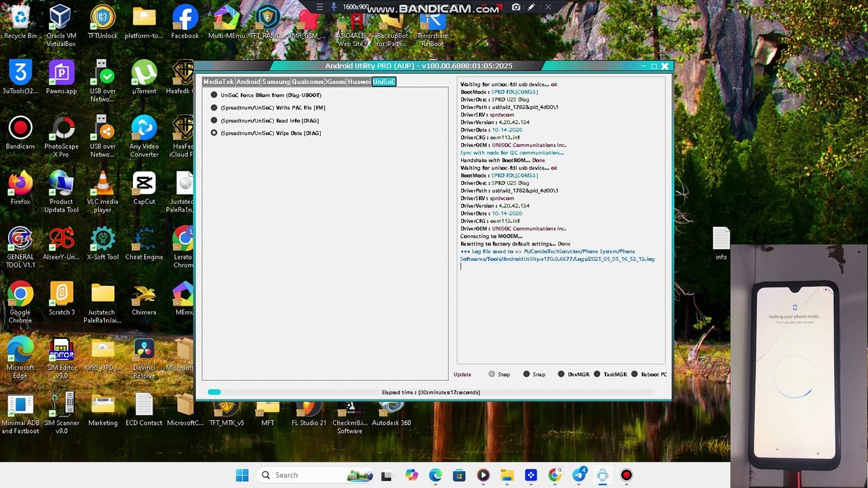This screenshot has height=488, width=868.
Task: Select the UniSoC tab
Action: [384, 82]
